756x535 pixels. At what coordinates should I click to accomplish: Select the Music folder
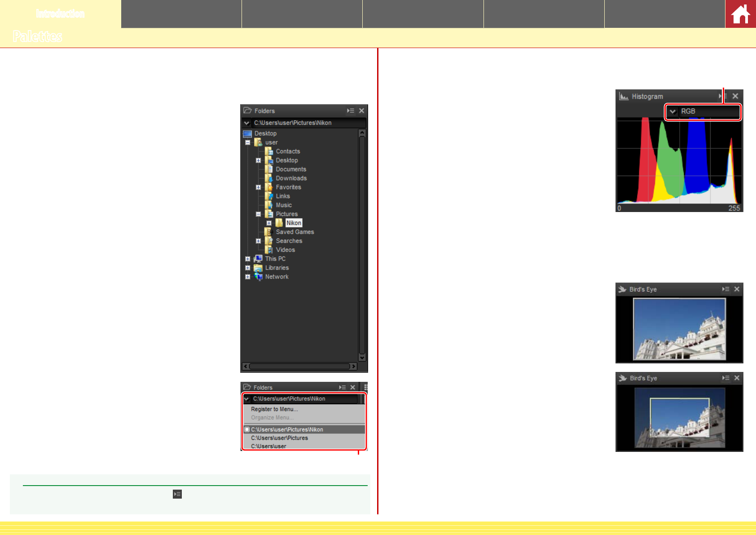click(x=284, y=205)
